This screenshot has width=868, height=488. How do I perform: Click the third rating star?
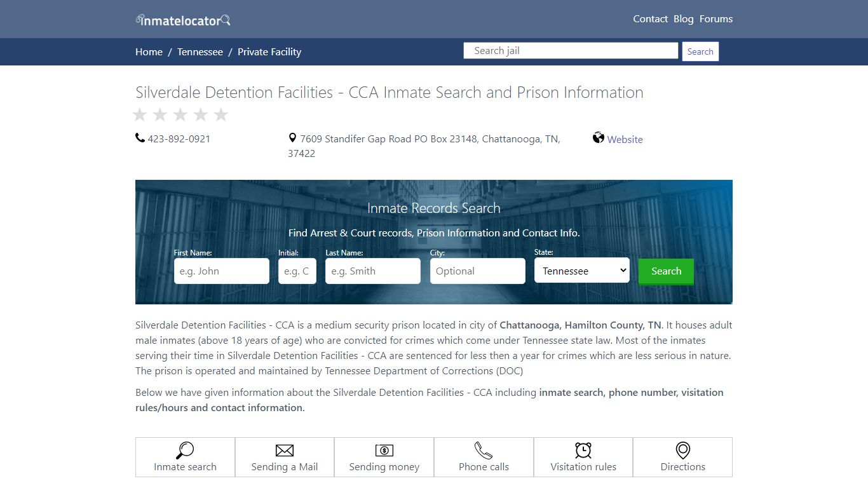pyautogui.click(x=180, y=115)
